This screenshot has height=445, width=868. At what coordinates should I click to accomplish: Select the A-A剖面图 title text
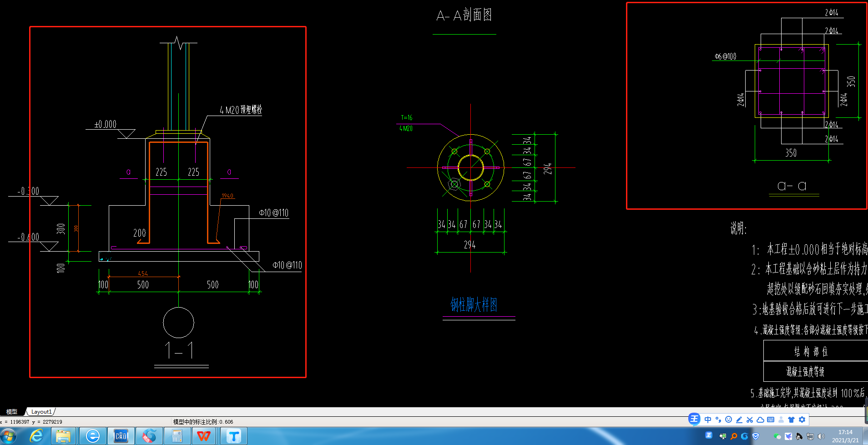[464, 15]
